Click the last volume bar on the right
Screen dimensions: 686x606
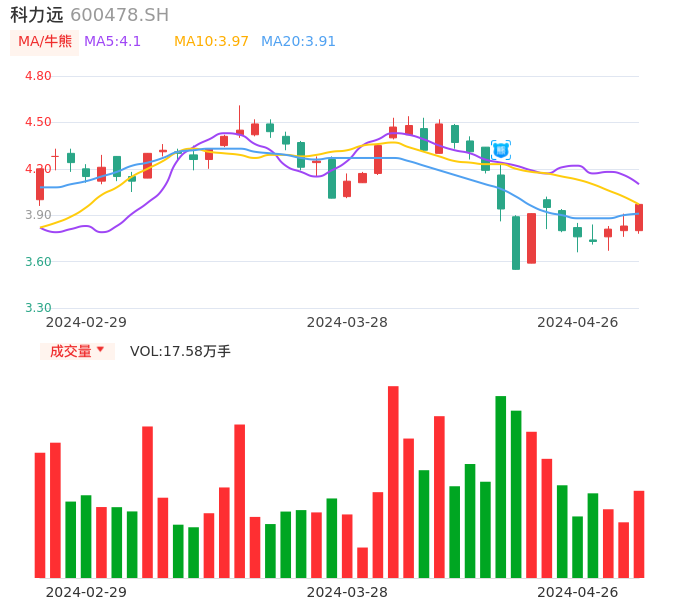[x=638, y=534]
